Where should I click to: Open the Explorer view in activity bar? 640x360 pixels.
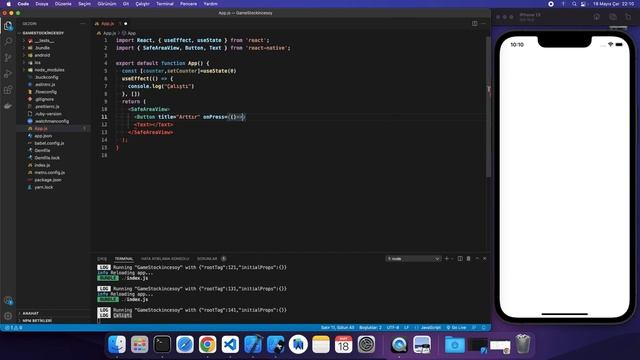click(8, 26)
